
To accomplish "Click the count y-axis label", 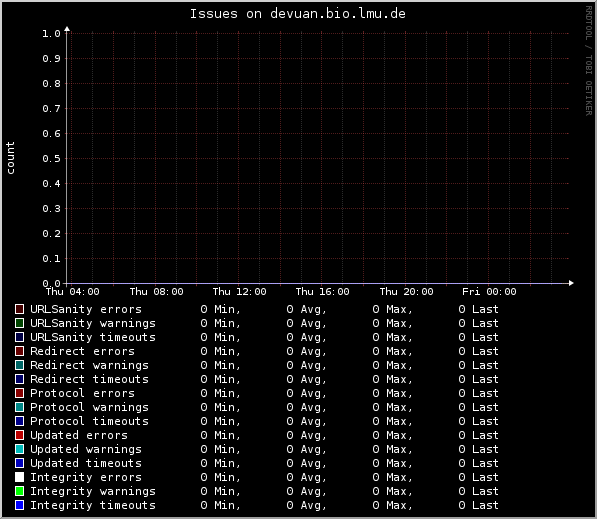I will coord(10,158).
